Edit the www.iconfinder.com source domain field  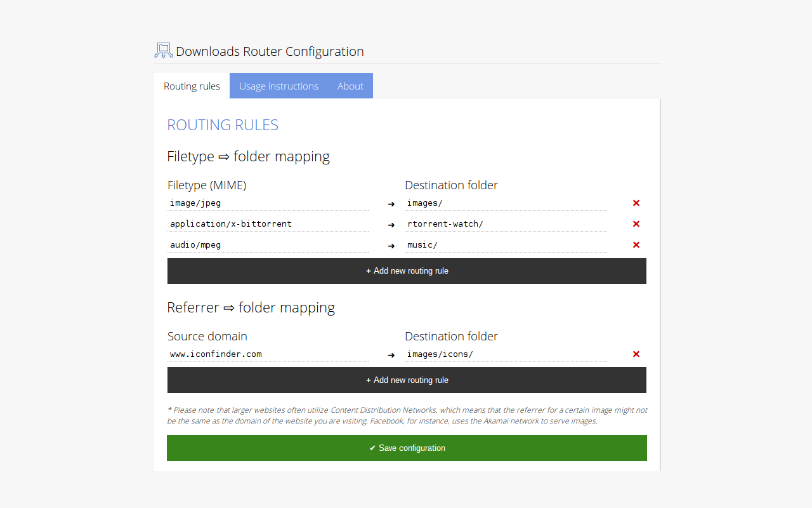(x=268, y=354)
